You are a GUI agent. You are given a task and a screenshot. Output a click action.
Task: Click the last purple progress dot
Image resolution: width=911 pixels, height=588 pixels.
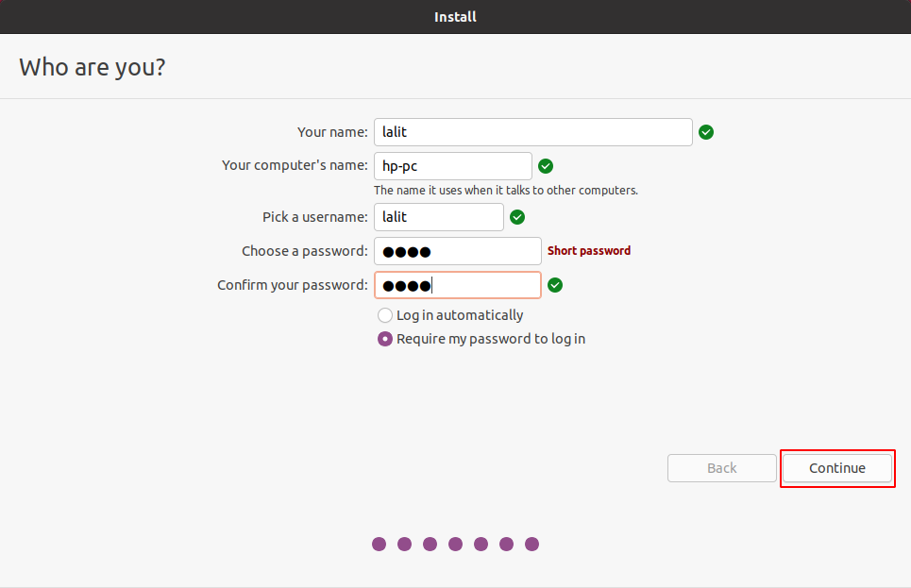click(x=531, y=544)
